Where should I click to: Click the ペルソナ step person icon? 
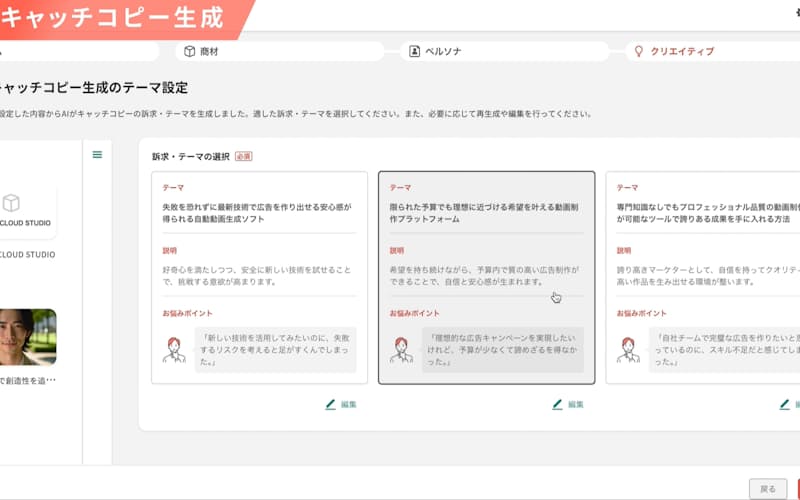[x=414, y=52]
